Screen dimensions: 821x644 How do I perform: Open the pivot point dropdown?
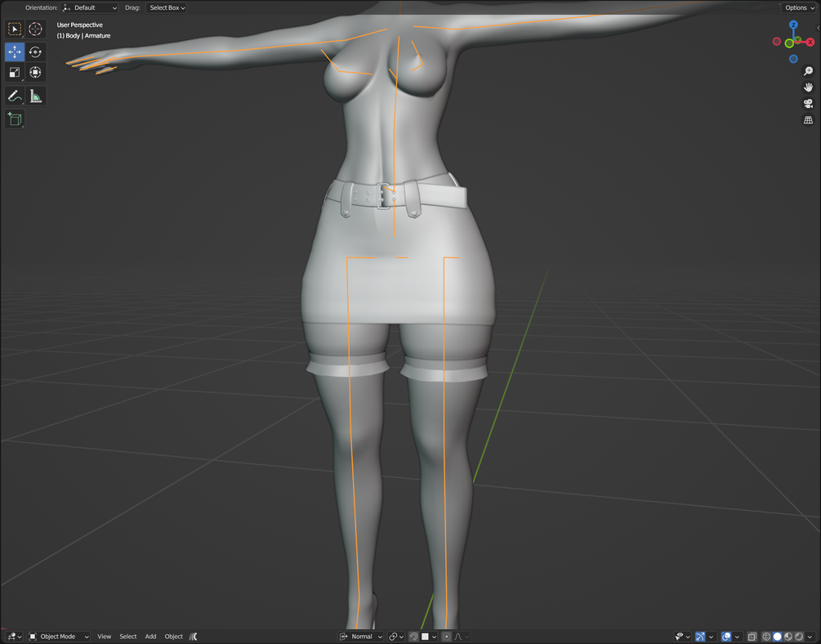(396, 637)
